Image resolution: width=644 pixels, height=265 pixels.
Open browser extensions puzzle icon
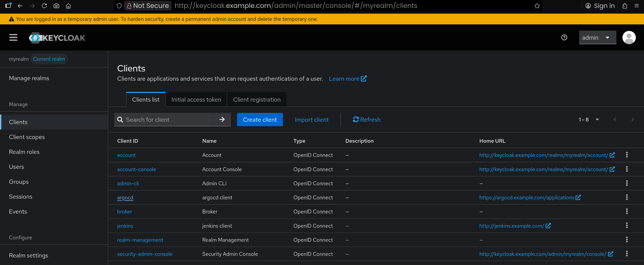click(625, 6)
